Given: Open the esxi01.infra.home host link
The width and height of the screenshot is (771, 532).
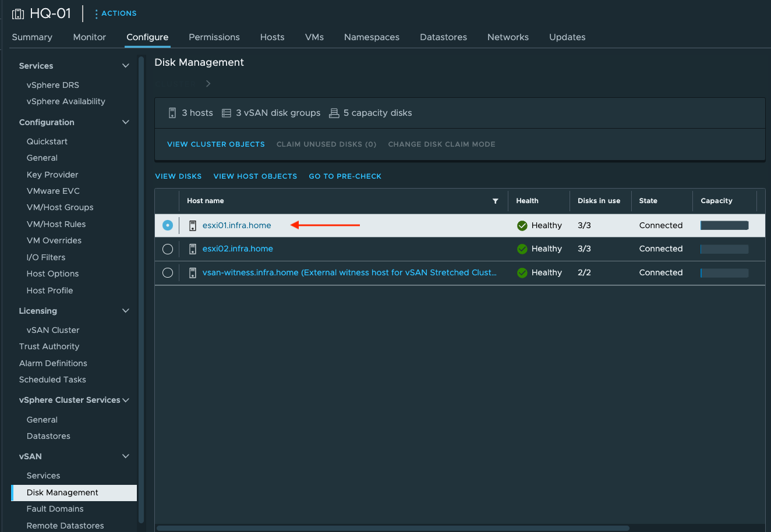Looking at the screenshot, I should [x=237, y=225].
